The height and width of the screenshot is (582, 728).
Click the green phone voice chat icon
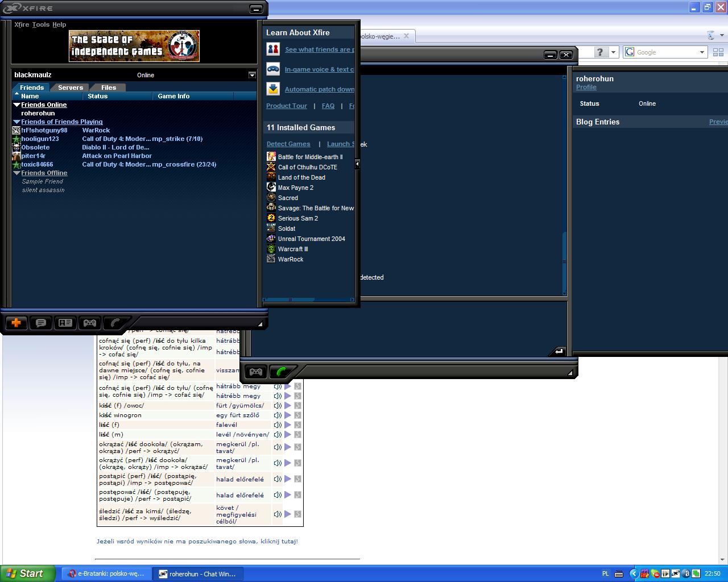pos(282,372)
